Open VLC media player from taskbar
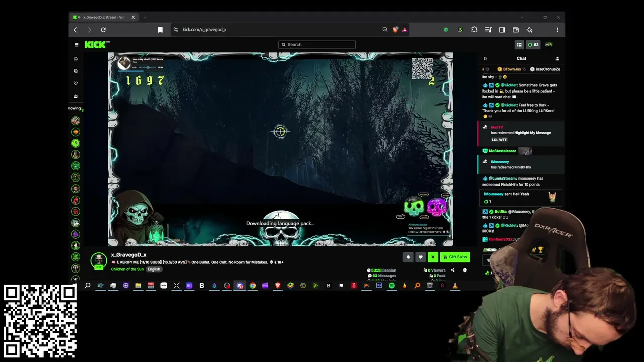Viewport: 644px width, 362px height. tap(455, 286)
